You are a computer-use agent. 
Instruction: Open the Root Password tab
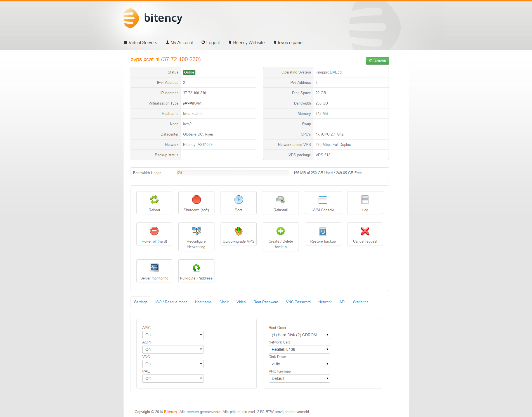tap(266, 302)
